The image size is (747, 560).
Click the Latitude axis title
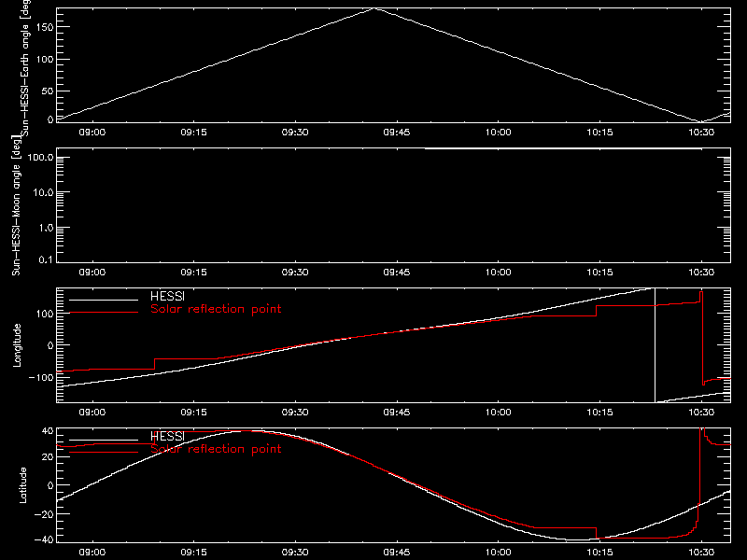coord(22,485)
